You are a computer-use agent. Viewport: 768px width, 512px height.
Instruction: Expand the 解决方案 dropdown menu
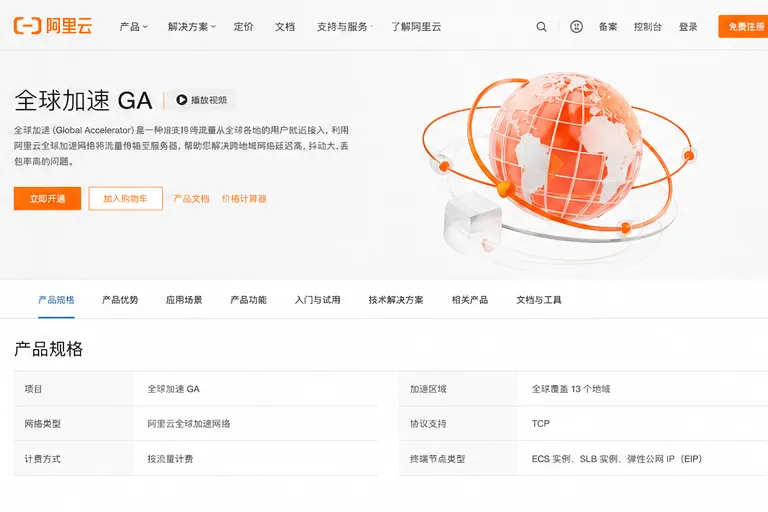pyautogui.click(x=192, y=27)
